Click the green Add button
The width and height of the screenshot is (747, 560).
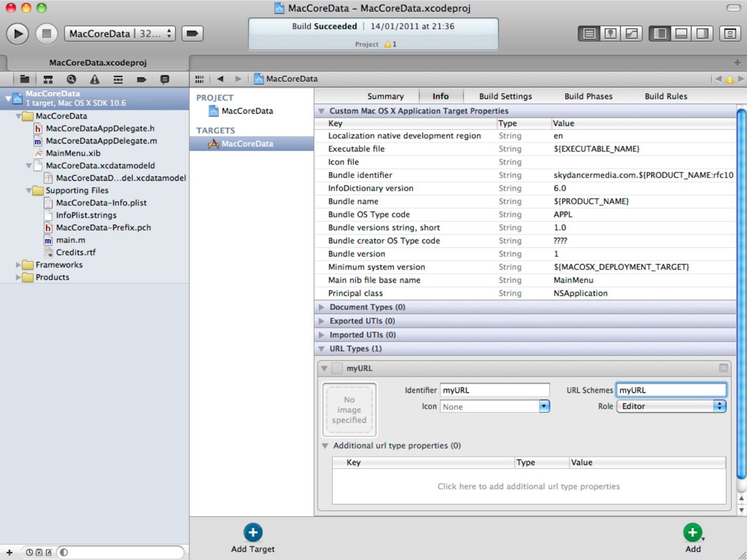tap(693, 538)
